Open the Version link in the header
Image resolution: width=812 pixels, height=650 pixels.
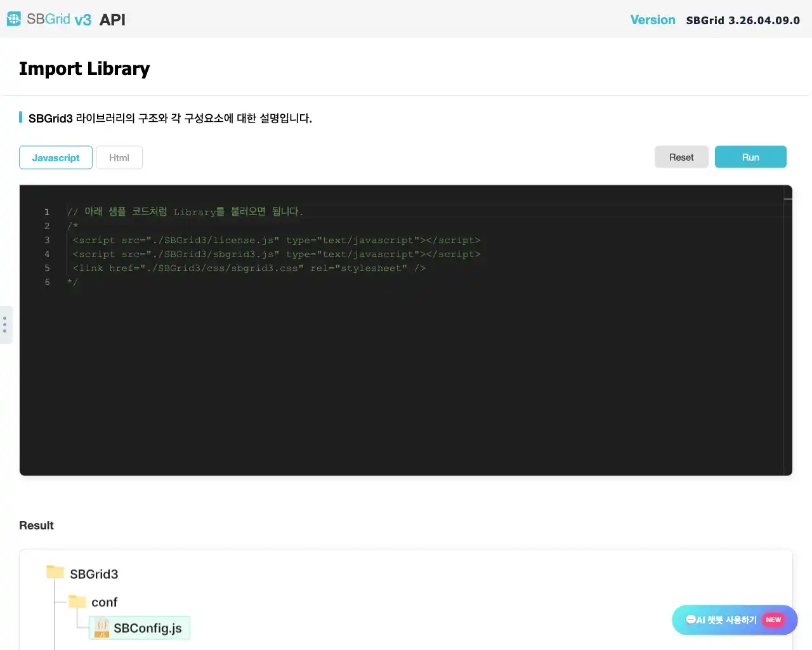(653, 20)
